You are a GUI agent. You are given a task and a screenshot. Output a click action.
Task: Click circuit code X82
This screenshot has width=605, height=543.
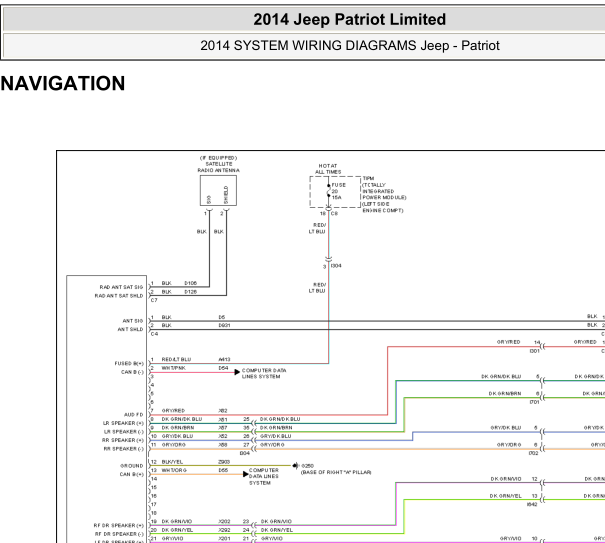pos(223,411)
